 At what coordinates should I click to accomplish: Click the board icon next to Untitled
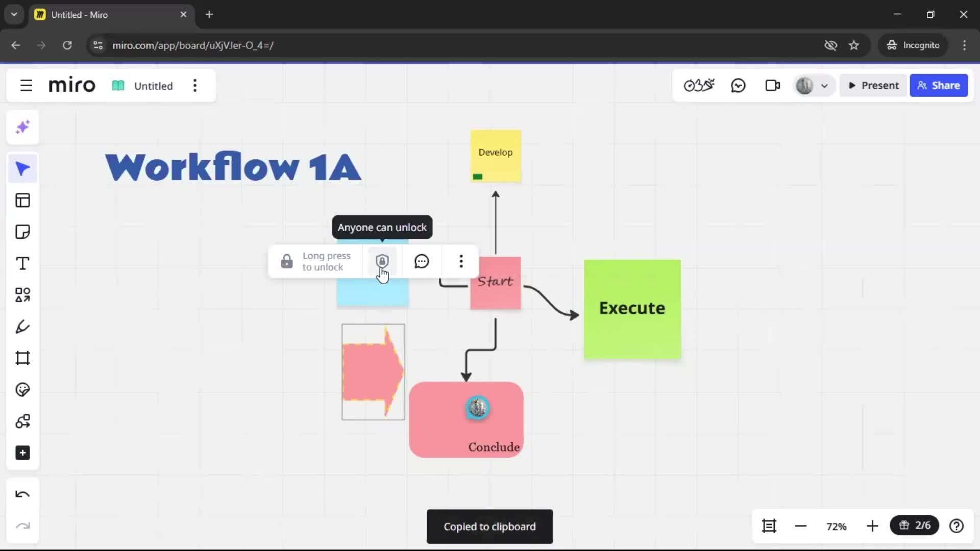[x=118, y=86]
